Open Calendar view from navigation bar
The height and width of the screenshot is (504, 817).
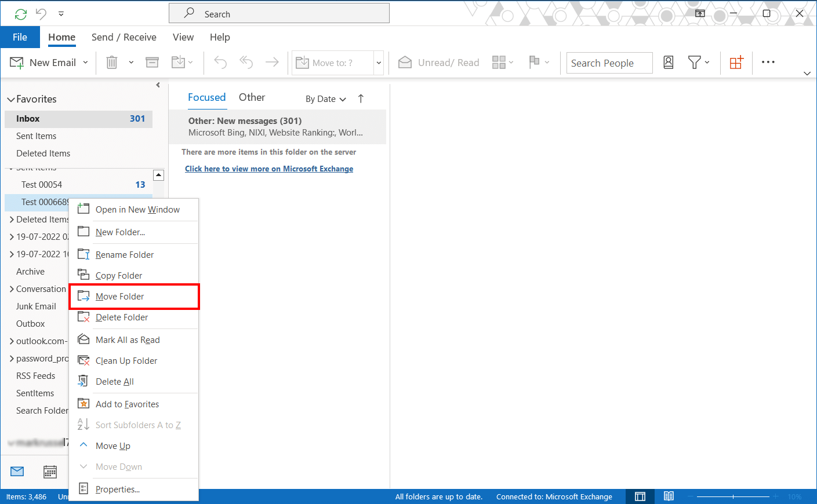pos(50,472)
